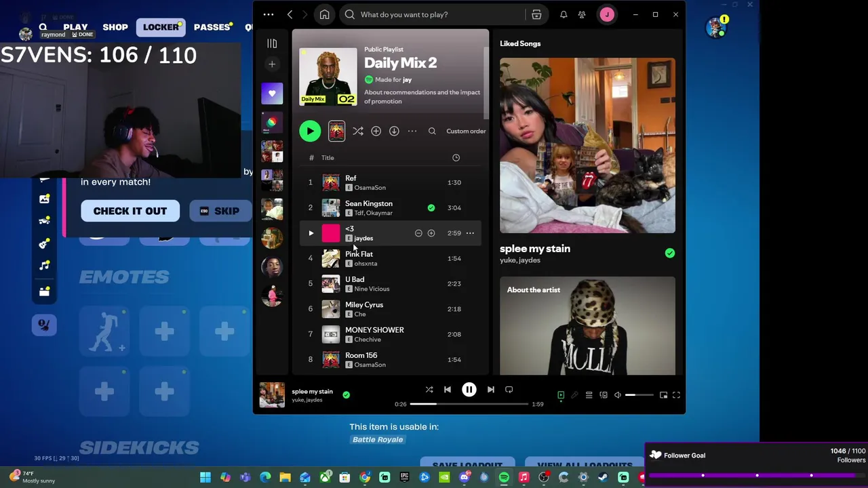Toggle saved checkmark in Now Playing panel

coord(670,253)
